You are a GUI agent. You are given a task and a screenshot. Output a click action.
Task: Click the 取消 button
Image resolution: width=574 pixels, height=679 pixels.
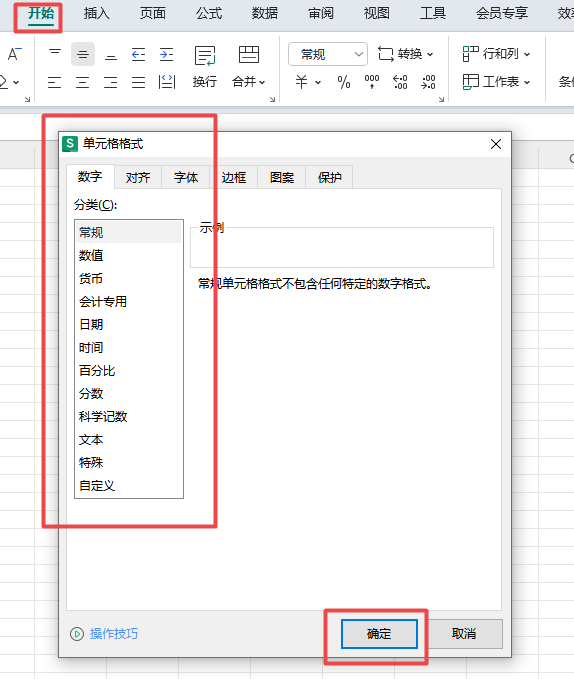[464, 634]
